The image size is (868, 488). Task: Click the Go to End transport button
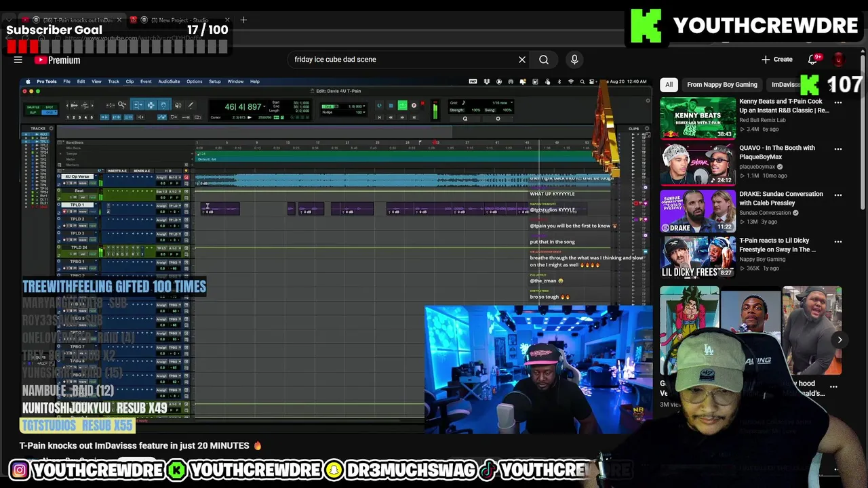414,117
